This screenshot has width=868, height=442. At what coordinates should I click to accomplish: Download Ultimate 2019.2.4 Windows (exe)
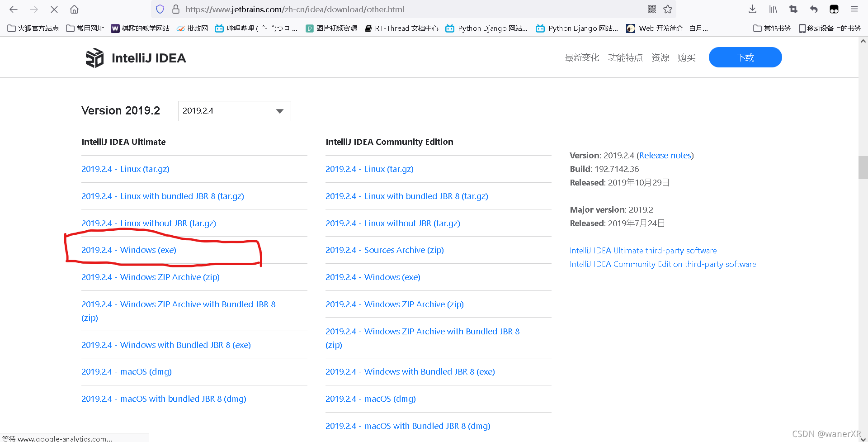129,250
